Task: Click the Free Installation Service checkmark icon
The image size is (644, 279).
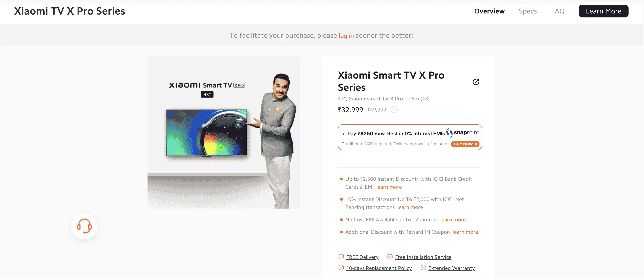Action: tap(390, 257)
